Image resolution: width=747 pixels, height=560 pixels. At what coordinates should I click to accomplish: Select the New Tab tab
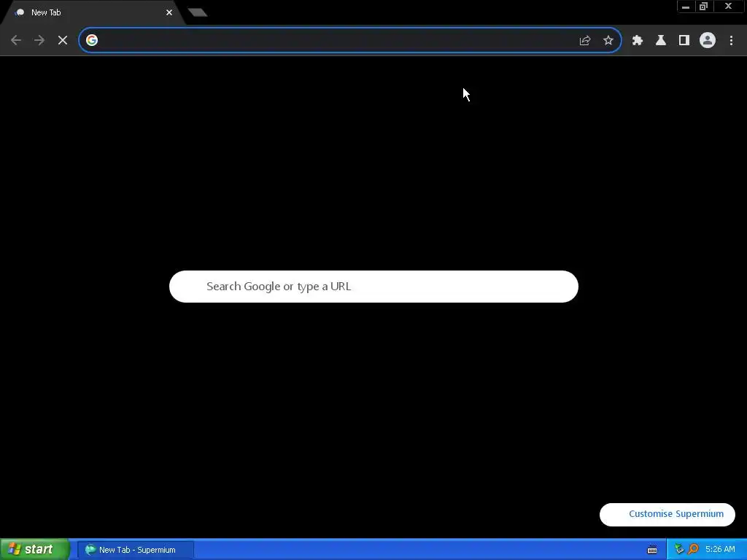point(93,12)
